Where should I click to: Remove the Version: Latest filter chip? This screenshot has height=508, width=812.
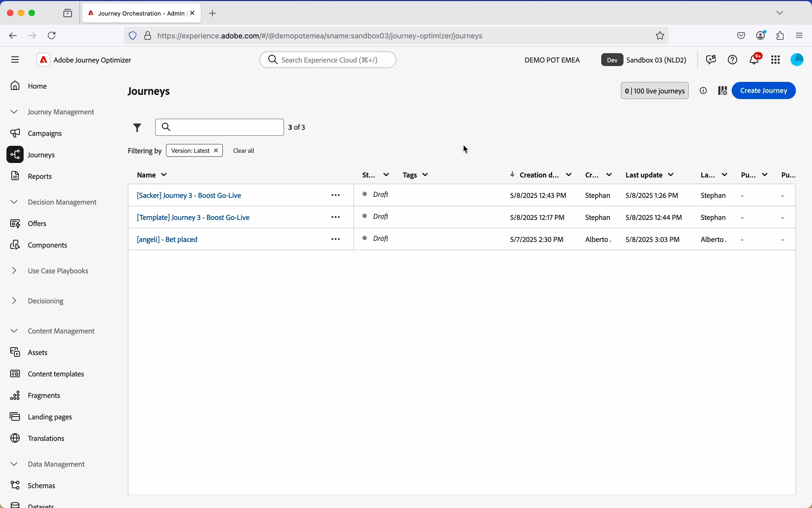click(216, 151)
